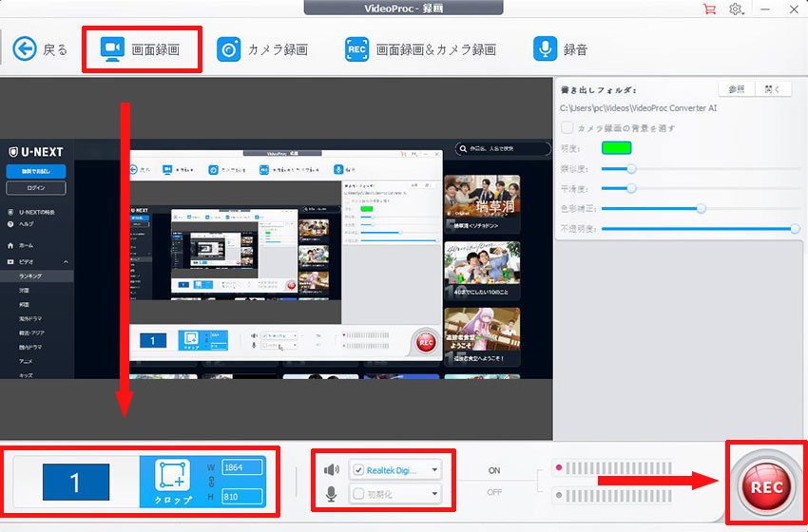This screenshot has height=532, width=808.
Task: Select 海外ドラマ in U-NEXT preview sidebar
Action: pyautogui.click(x=30, y=319)
